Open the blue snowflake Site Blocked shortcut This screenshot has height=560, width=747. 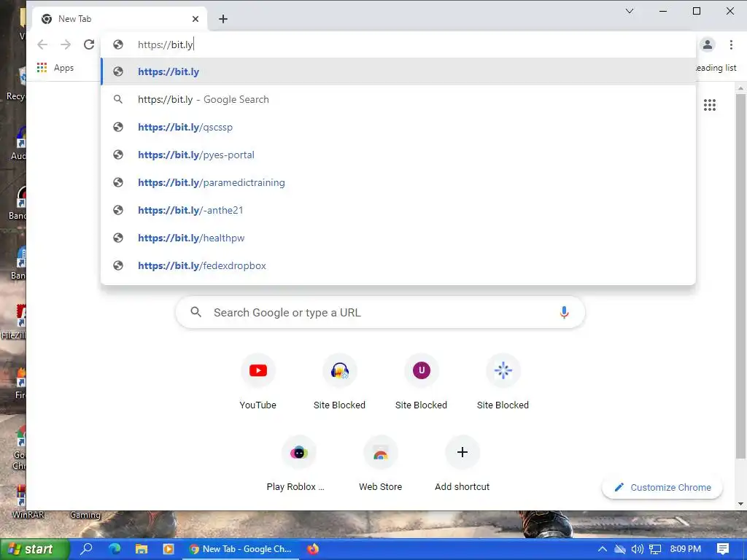(503, 382)
